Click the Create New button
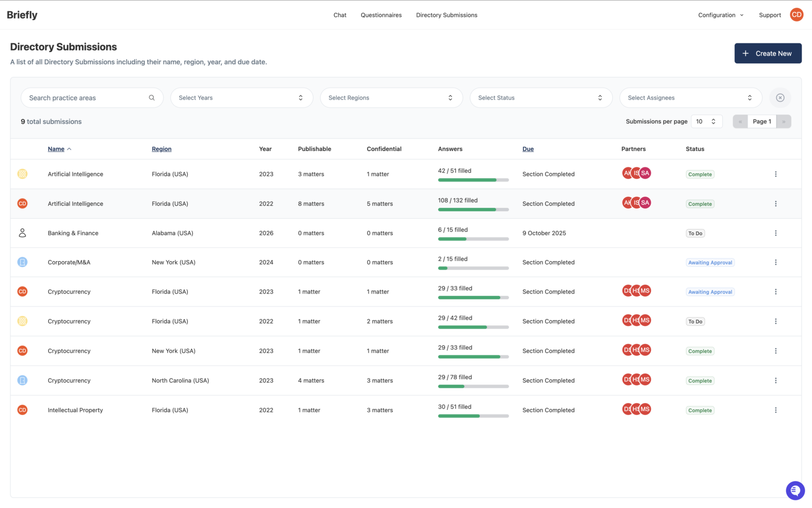The height and width of the screenshot is (508, 812). 768,54
